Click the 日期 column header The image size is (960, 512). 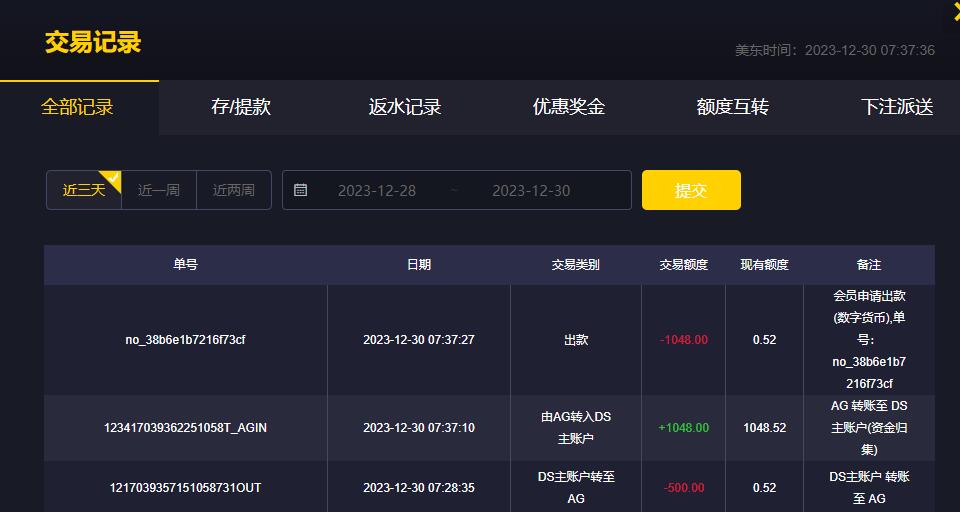419,265
